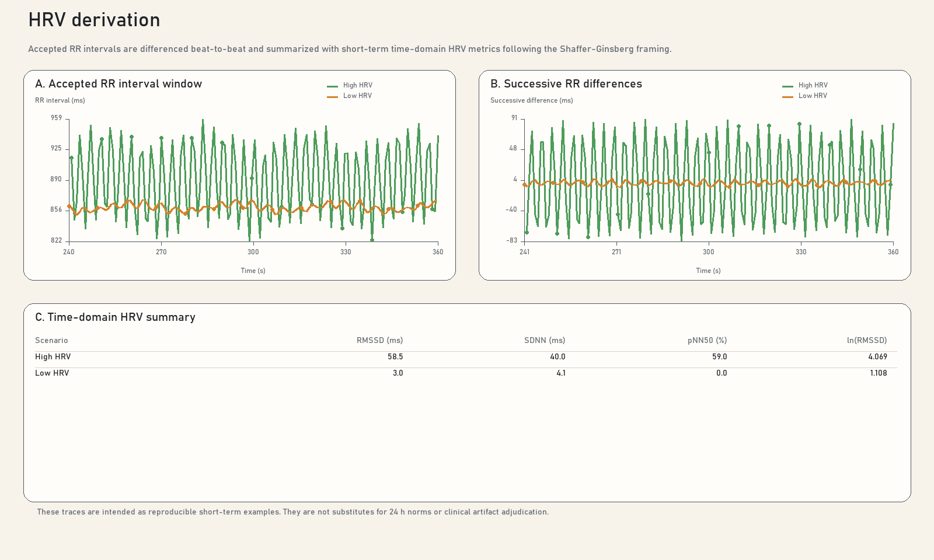Click the 'RR interval (ms)' axis label
Screen dimensions: 934x560
coord(60,100)
